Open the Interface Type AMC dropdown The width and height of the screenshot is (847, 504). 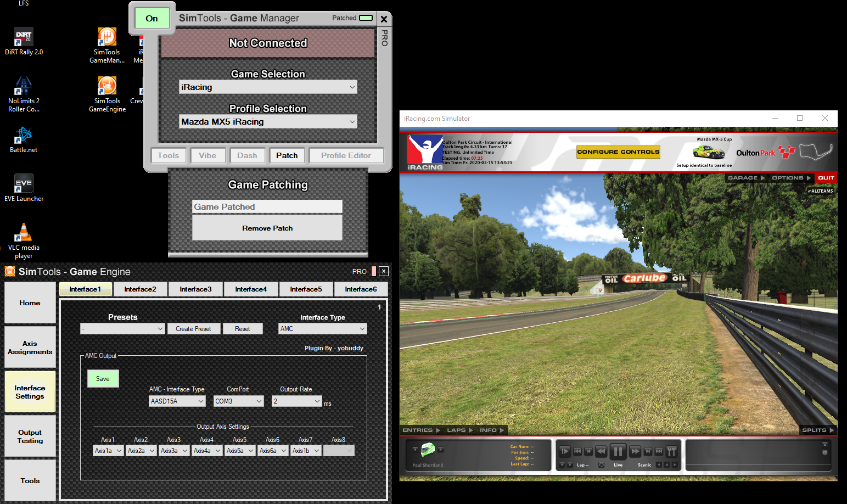pyautogui.click(x=323, y=328)
